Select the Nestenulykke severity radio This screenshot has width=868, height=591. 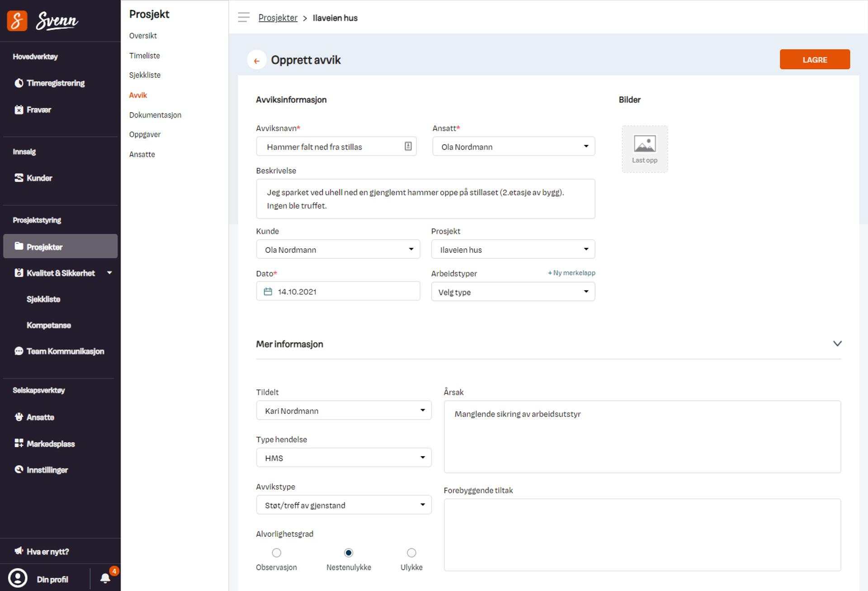coord(349,553)
